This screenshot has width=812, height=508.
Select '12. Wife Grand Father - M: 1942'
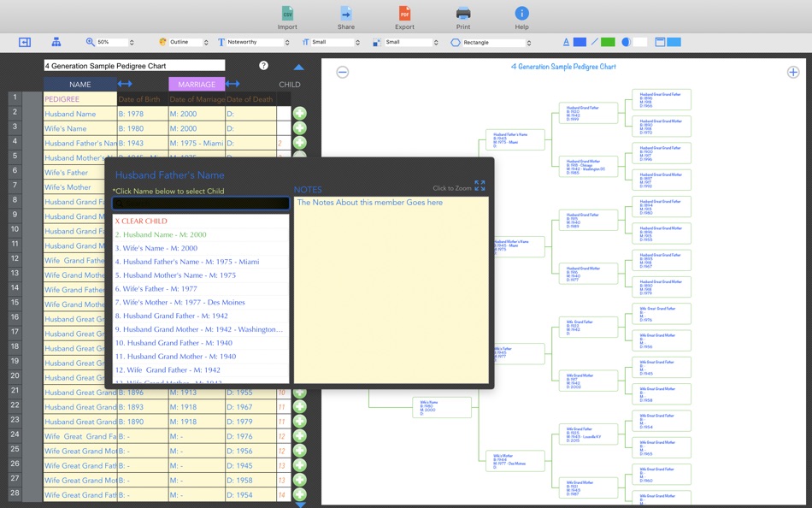(x=201, y=369)
